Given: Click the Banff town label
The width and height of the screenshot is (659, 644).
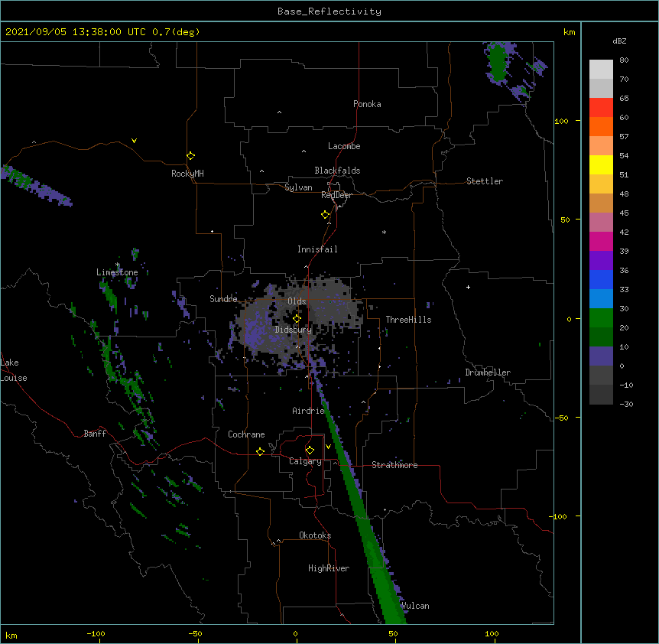Looking at the screenshot, I should tap(95, 434).
